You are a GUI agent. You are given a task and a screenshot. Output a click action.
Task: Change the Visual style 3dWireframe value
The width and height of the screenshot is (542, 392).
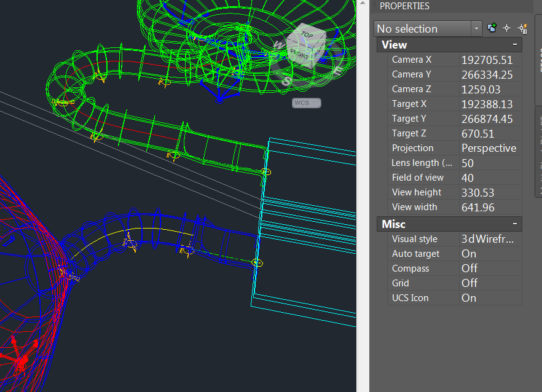(487, 238)
